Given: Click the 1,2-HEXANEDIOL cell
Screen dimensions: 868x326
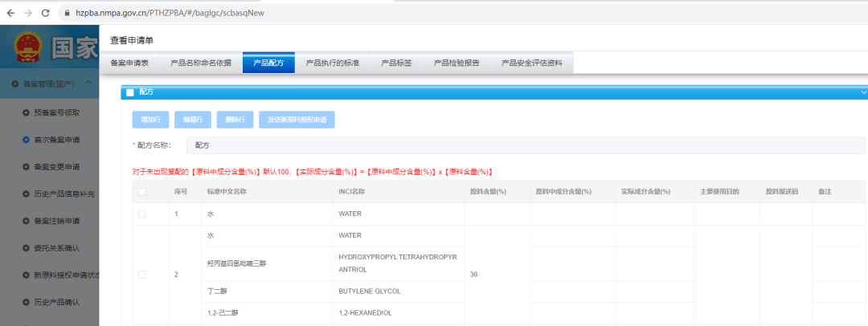Looking at the screenshot, I should (399, 312).
